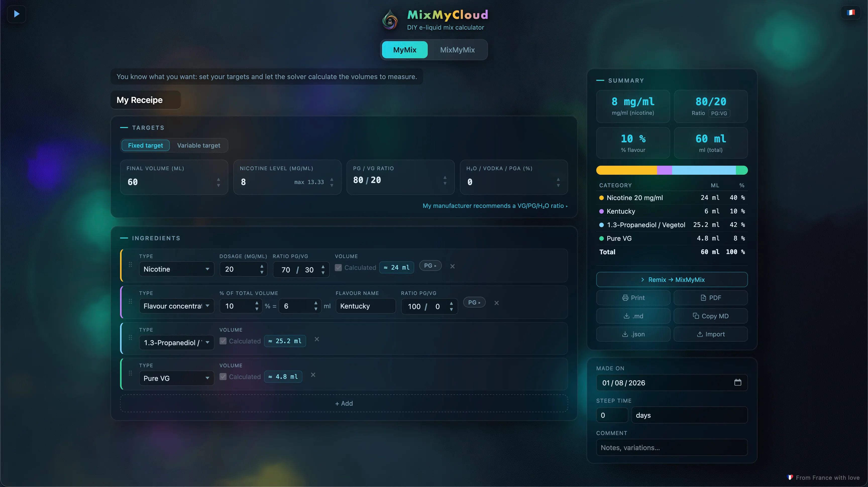
Task: Open the steep time days unit dropdown
Action: 689,415
